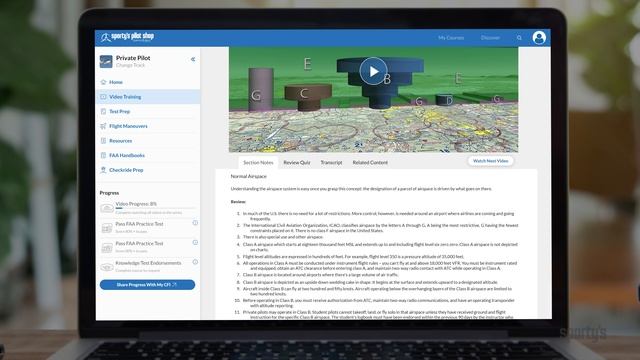Image resolution: width=640 pixels, height=360 pixels.
Task: Click the Home house icon in sidebar
Action: point(103,82)
